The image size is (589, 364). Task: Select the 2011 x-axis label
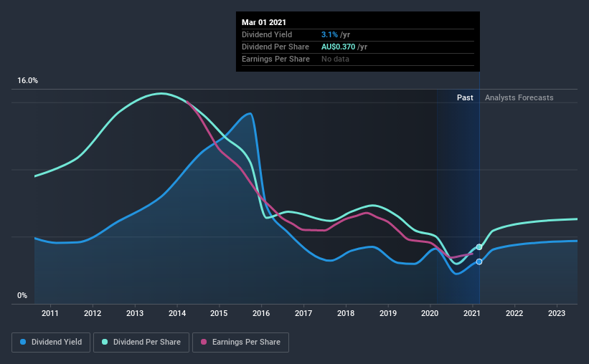coord(50,313)
